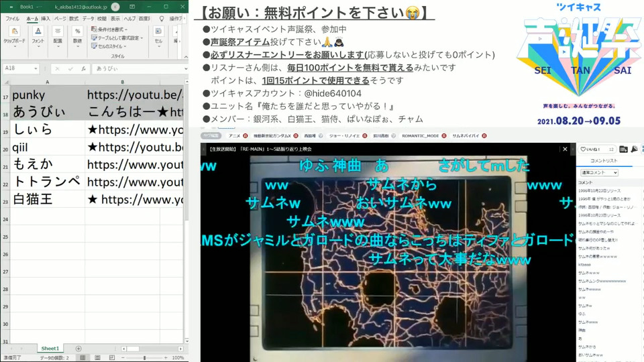Screen dimensions: 644x362
Task: Open the 条件付き書式 dropdown
Action: [109, 29]
